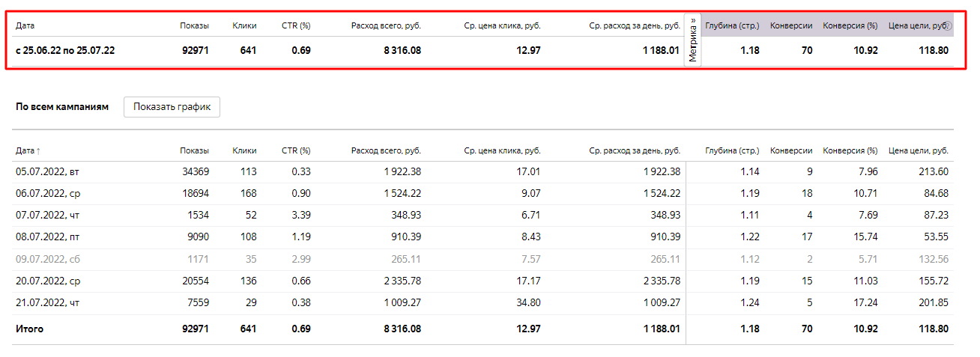The height and width of the screenshot is (357, 980).
Task: Click Конверсии header in the lower table
Action: [x=791, y=150]
